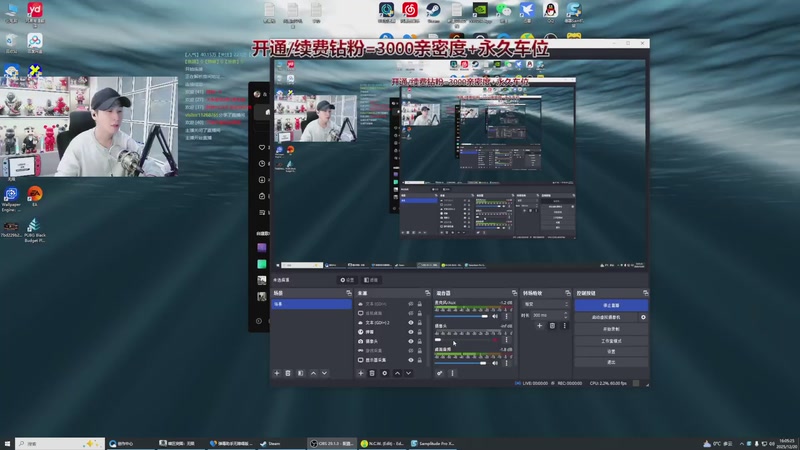The width and height of the screenshot is (800, 450).
Task: Click 退出 exit button in OBS
Action: point(611,362)
